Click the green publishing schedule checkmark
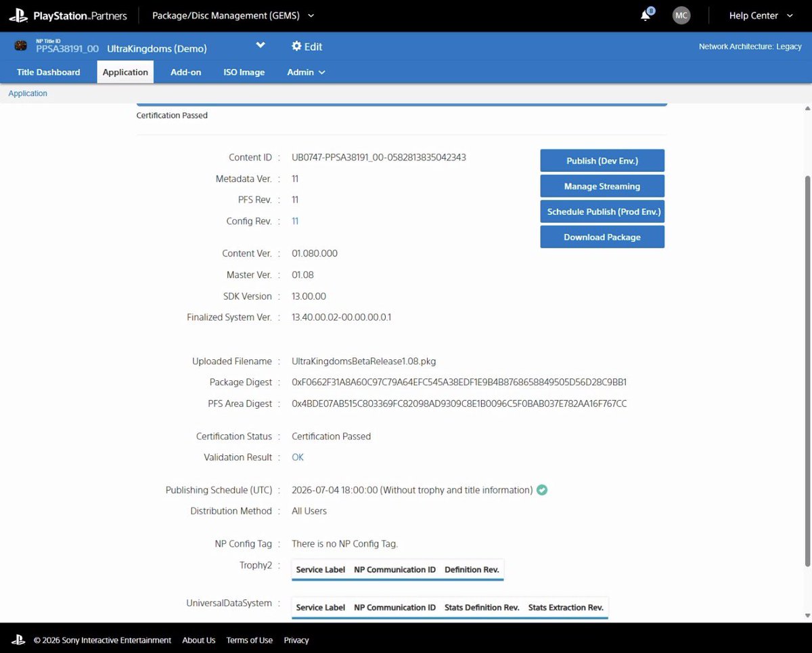The width and height of the screenshot is (812, 653). 542,490
